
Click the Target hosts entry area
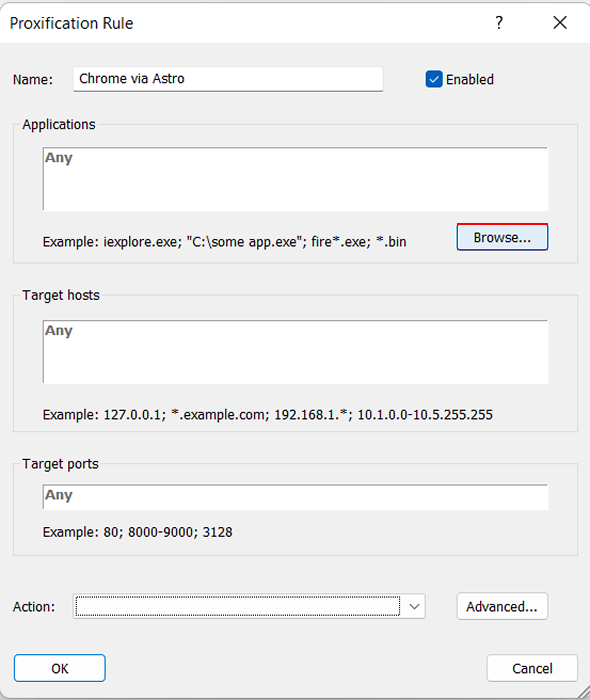point(294,351)
